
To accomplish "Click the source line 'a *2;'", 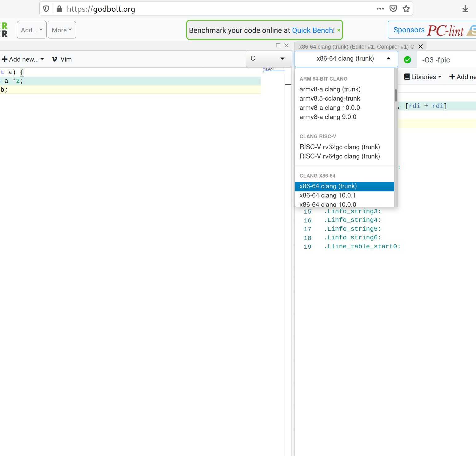I will 130,81.
